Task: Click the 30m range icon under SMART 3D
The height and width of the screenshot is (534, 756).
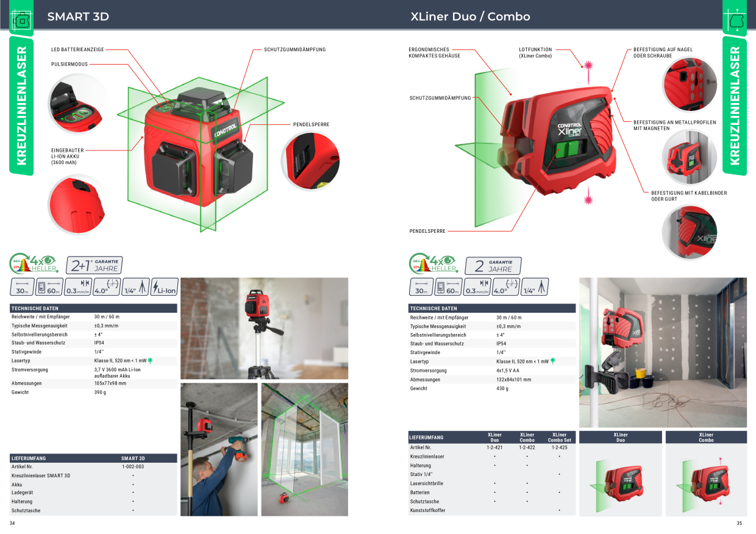Action: (22, 287)
